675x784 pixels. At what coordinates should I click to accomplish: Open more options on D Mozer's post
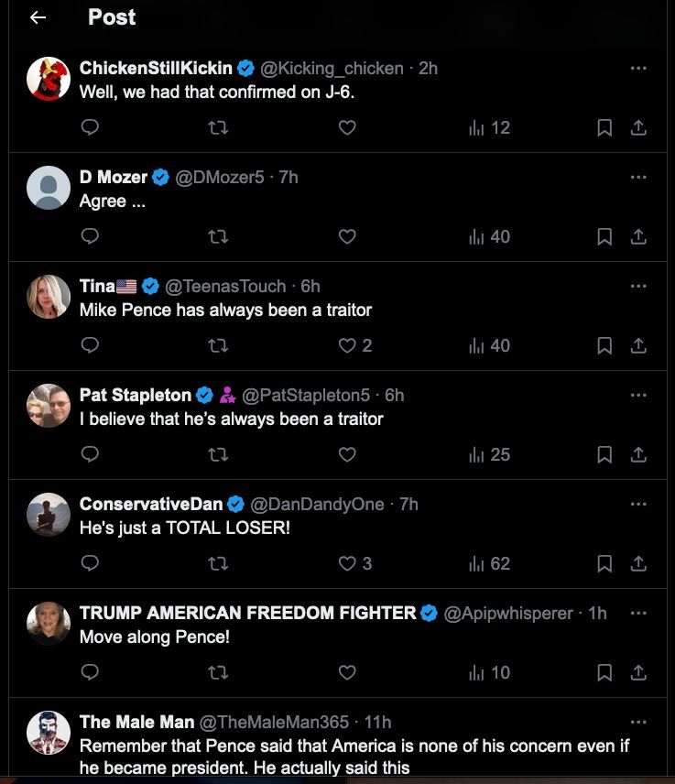tap(638, 177)
